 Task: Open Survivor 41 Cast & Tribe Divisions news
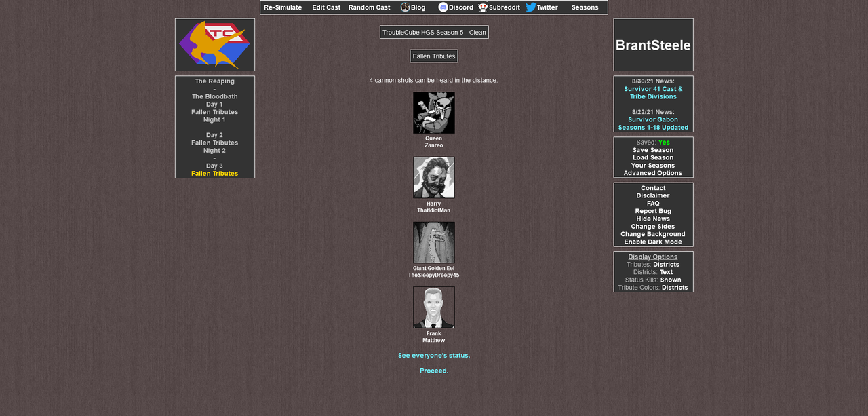(653, 93)
